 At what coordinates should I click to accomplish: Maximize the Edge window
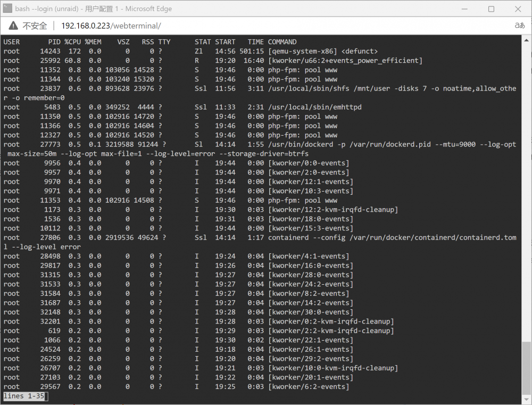coord(491,9)
